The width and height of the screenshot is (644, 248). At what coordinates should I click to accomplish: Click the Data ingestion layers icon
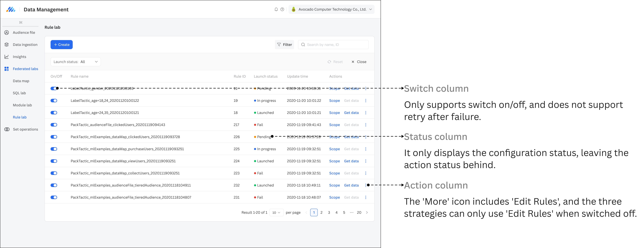7,45
